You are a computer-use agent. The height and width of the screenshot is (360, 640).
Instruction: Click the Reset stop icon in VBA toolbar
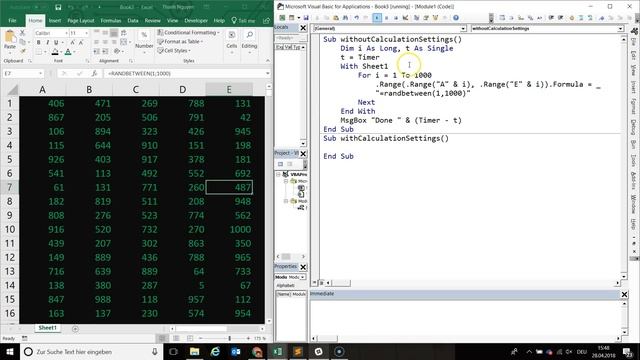(x=396, y=18)
